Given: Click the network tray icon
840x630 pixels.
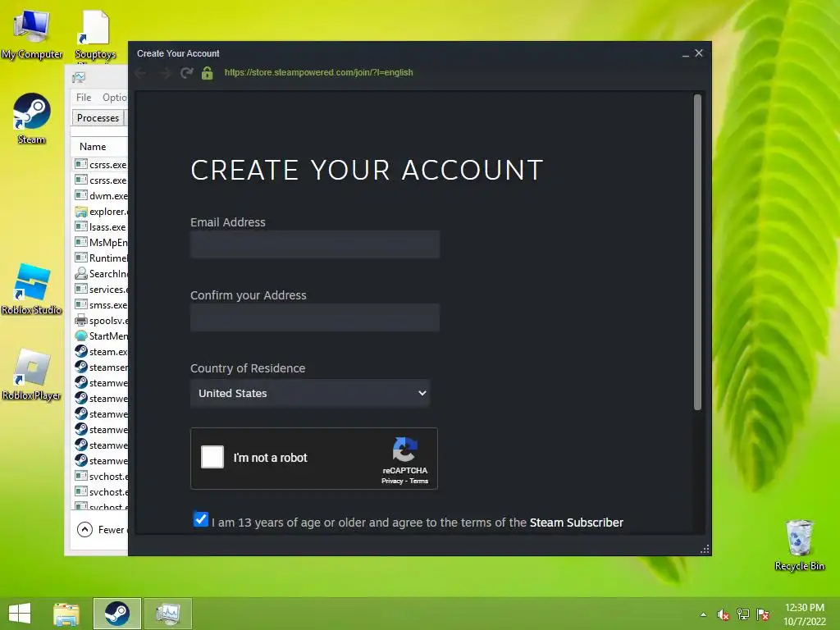Looking at the screenshot, I should click(743, 614).
